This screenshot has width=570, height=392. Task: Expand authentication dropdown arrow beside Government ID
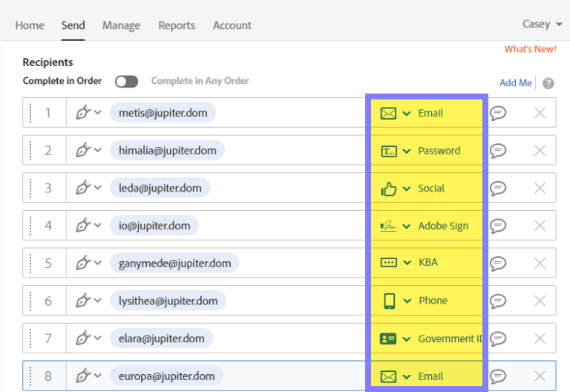click(407, 339)
